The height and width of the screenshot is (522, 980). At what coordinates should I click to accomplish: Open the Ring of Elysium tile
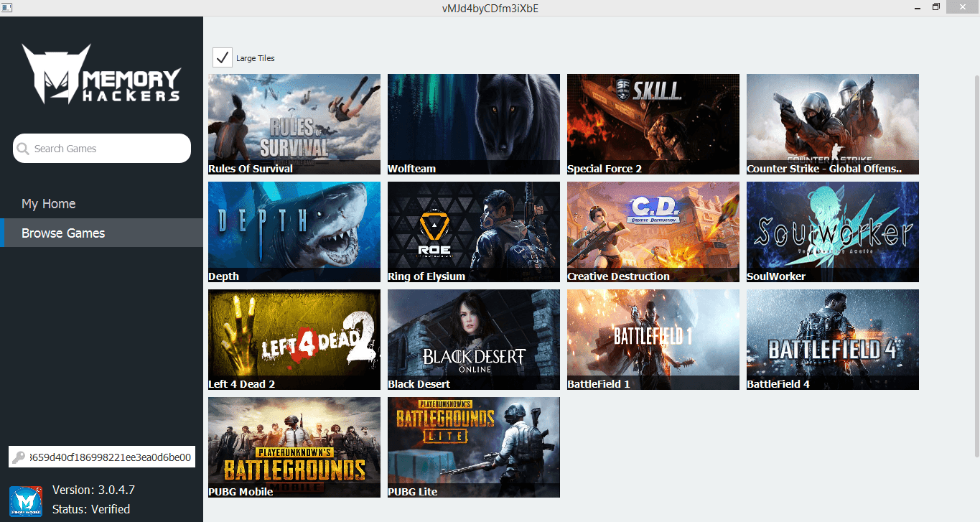point(474,232)
